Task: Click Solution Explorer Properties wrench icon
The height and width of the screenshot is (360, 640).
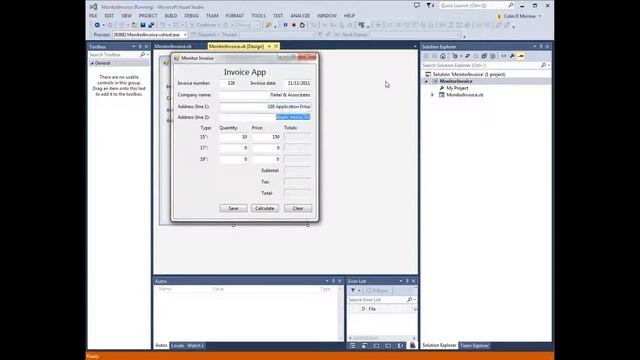Action: click(x=512, y=56)
